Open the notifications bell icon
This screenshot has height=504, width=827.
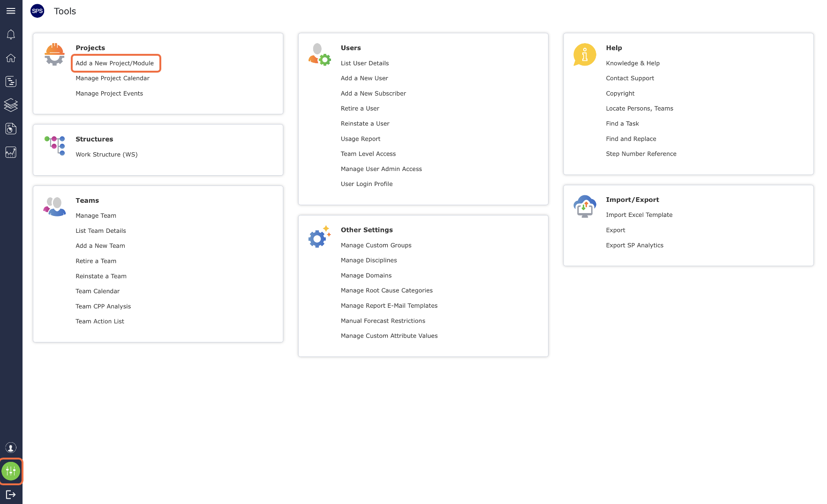(11, 35)
